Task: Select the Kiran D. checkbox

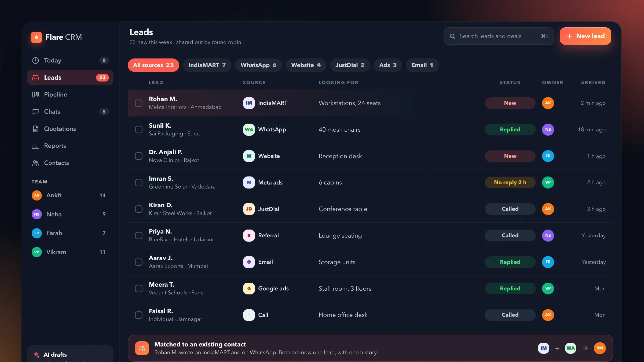Action: [139, 209]
